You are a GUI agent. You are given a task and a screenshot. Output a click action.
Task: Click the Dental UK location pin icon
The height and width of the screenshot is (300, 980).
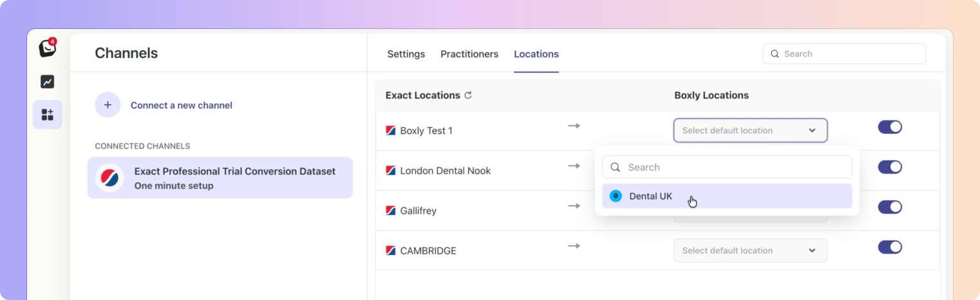coord(616,196)
